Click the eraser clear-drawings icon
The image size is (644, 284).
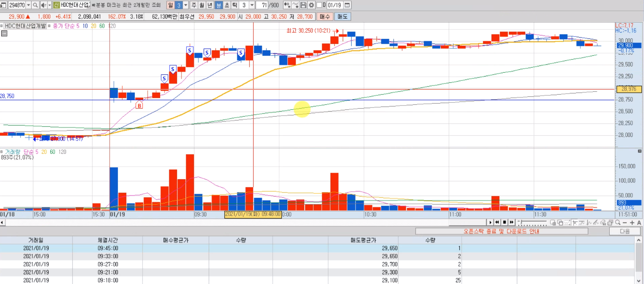pyautogui.click(x=603, y=222)
